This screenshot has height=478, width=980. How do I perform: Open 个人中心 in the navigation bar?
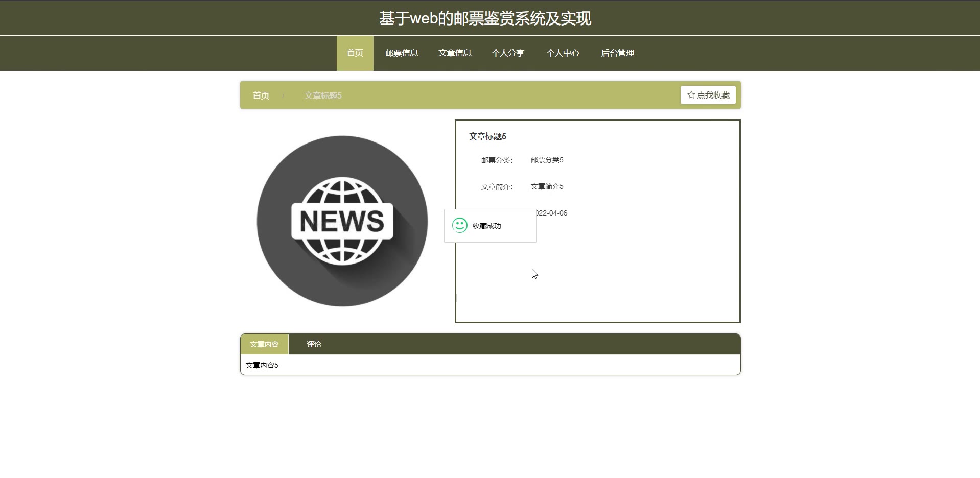[563, 53]
